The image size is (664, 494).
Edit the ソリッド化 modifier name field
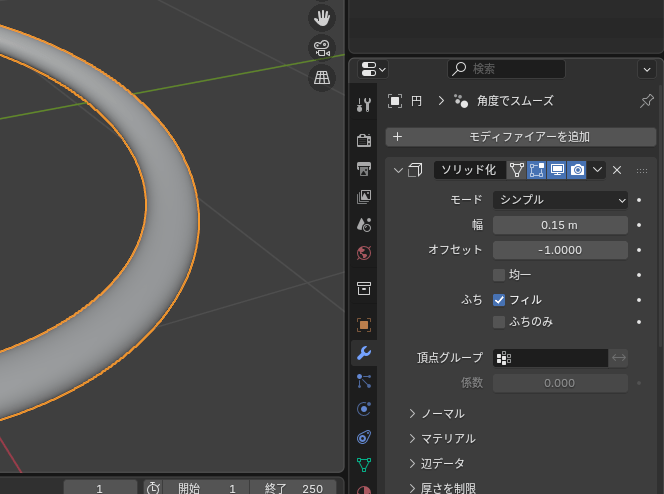(x=470, y=170)
